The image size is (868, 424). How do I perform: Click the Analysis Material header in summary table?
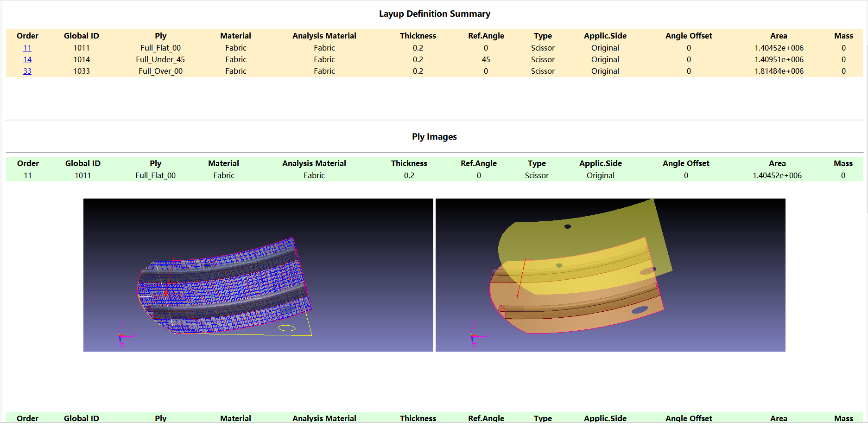tap(324, 36)
